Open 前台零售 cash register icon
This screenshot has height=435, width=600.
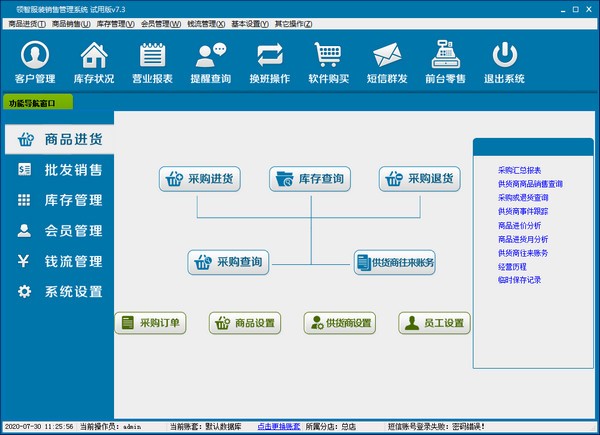[x=446, y=62]
